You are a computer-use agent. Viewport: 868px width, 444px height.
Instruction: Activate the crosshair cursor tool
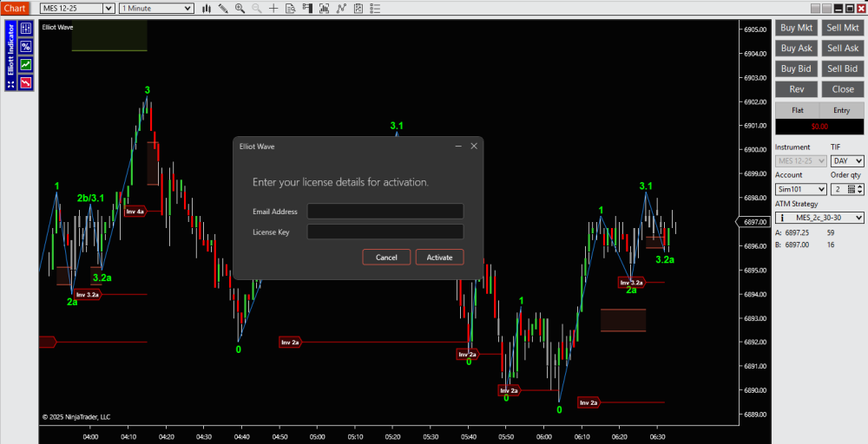273,8
